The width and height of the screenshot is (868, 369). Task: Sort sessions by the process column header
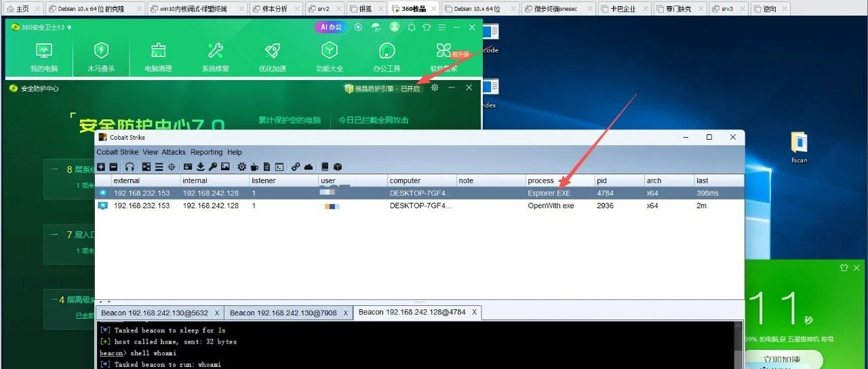click(x=559, y=180)
